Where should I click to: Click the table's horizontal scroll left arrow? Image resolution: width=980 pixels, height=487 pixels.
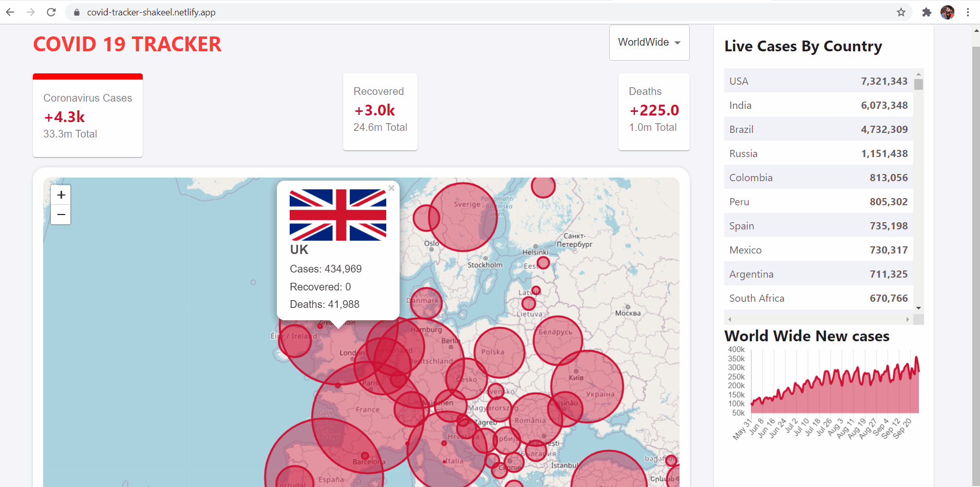(730, 319)
